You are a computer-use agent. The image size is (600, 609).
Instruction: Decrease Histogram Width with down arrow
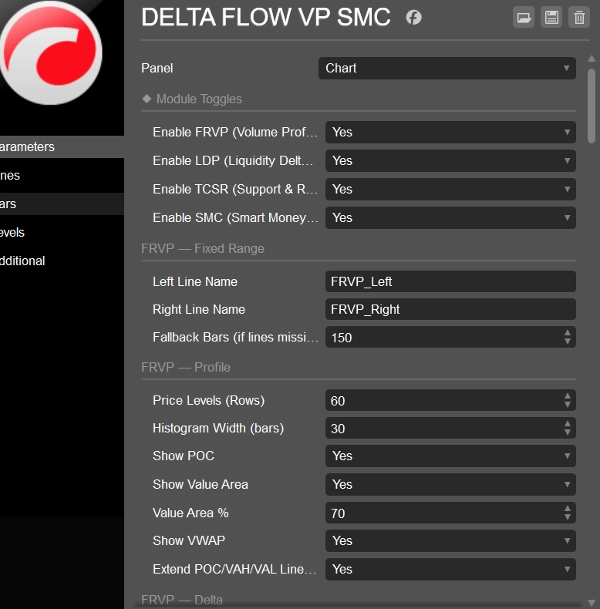[567, 432]
